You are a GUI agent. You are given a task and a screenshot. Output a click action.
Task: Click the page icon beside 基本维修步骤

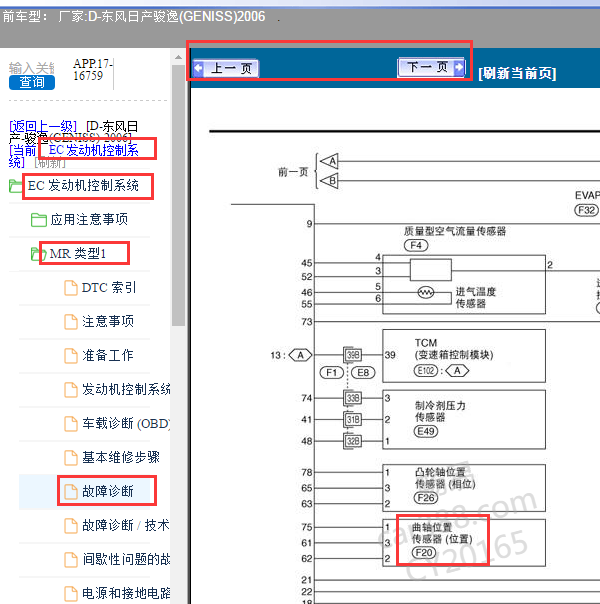pos(71,458)
